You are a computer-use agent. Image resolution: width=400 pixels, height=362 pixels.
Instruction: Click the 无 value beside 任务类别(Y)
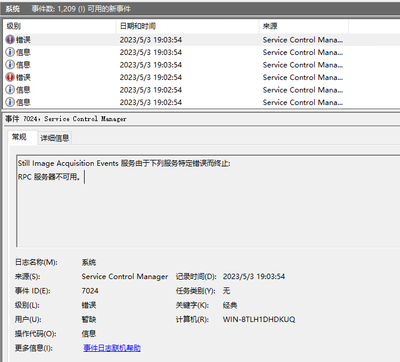coord(226,291)
